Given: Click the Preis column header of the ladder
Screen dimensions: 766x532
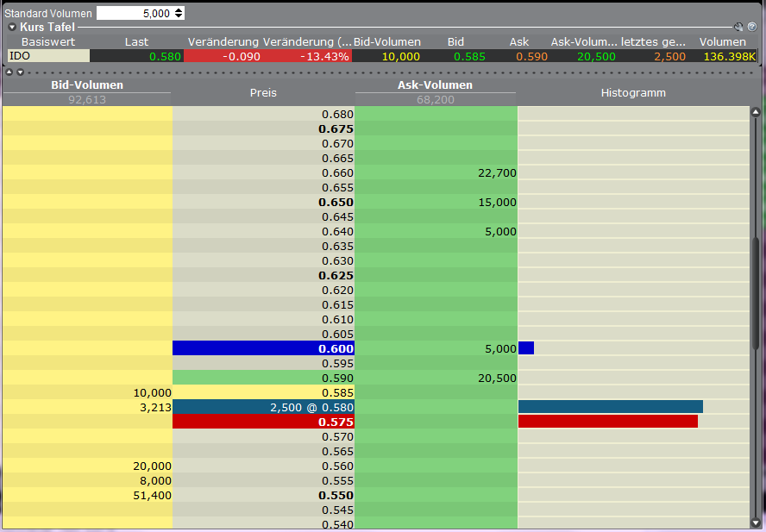Looking at the screenshot, I should tap(263, 93).
